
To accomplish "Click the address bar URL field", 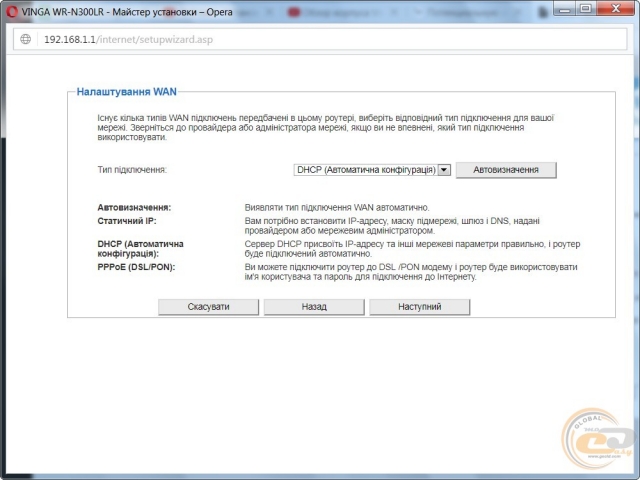I will tap(320, 39).
